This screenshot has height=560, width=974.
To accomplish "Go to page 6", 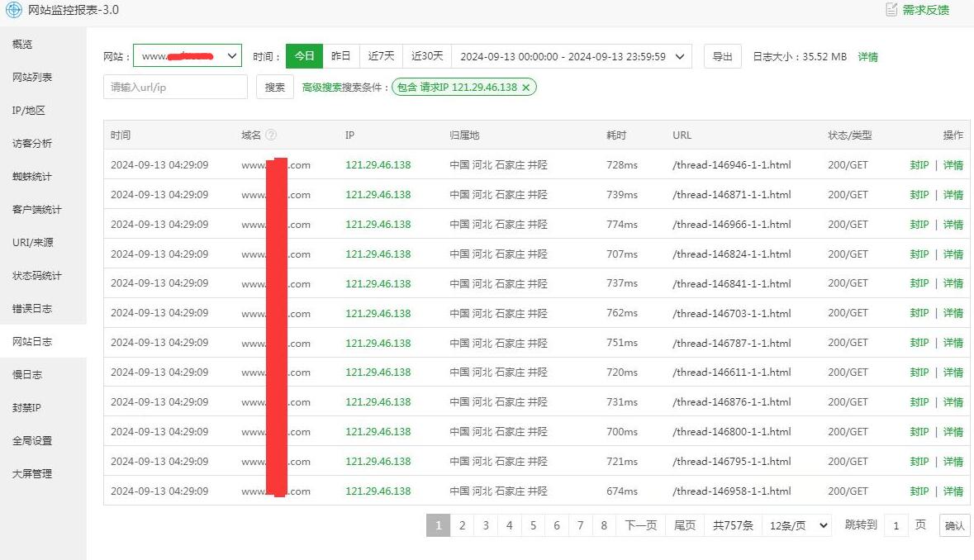I will [x=557, y=526].
